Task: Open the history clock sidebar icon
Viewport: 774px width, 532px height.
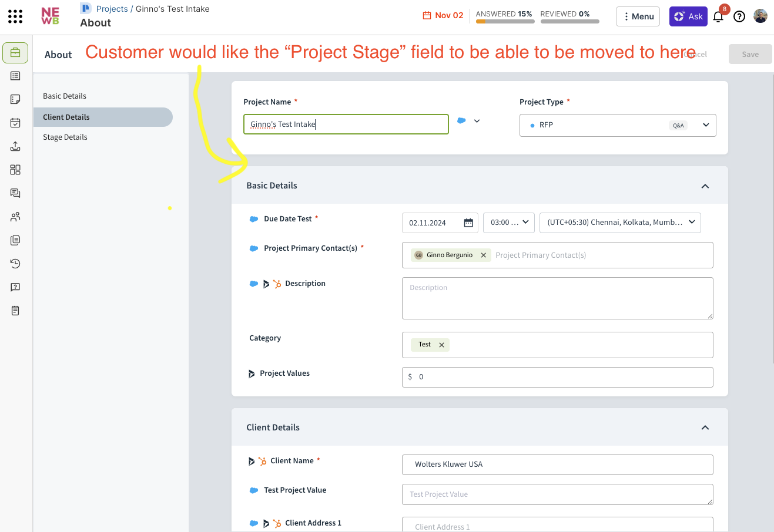Action: 15,264
